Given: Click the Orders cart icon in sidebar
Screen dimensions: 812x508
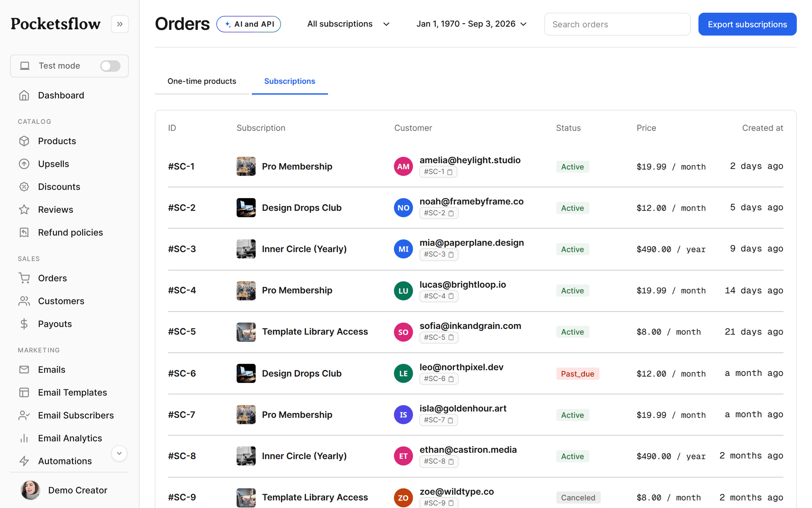Looking at the screenshot, I should pyautogui.click(x=24, y=278).
